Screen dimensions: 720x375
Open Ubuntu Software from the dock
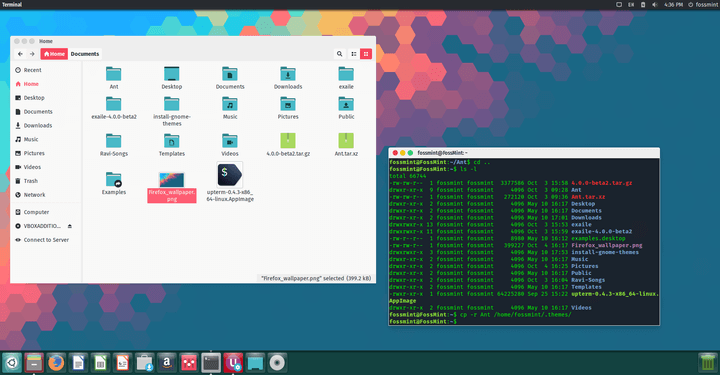(145, 363)
